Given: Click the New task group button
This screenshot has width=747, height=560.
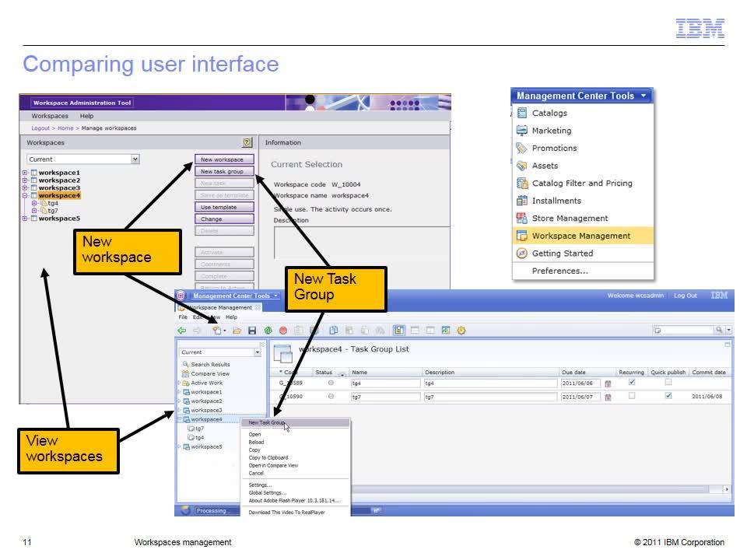Looking at the screenshot, I should point(224,171).
